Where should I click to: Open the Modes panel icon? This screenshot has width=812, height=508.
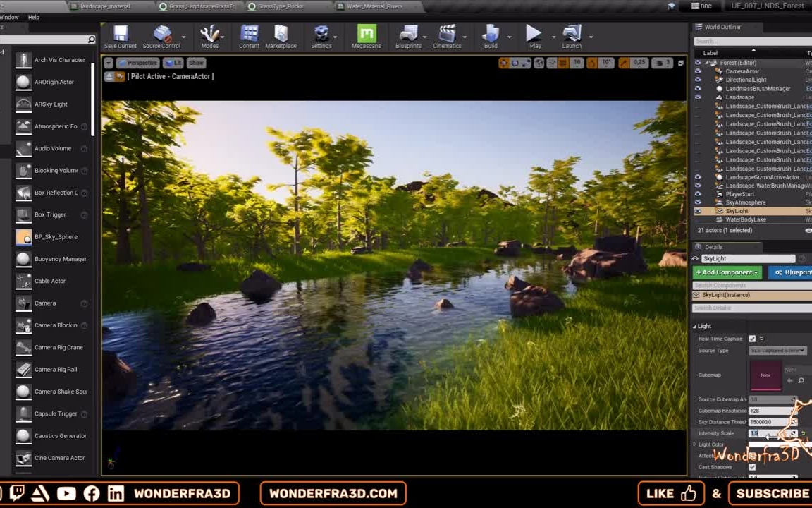[x=209, y=34]
